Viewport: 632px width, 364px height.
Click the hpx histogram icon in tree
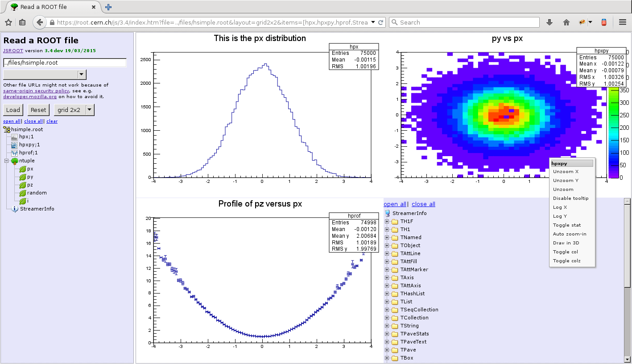(x=14, y=137)
